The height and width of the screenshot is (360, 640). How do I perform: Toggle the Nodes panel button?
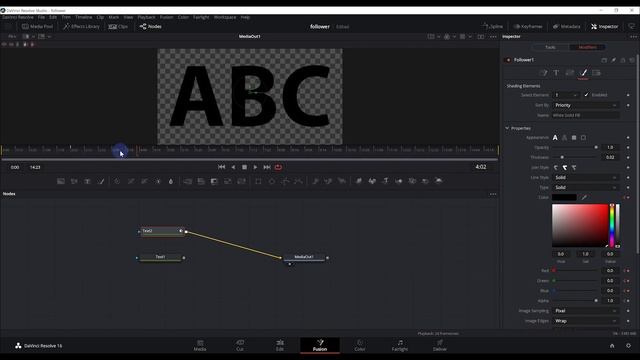tap(150, 27)
